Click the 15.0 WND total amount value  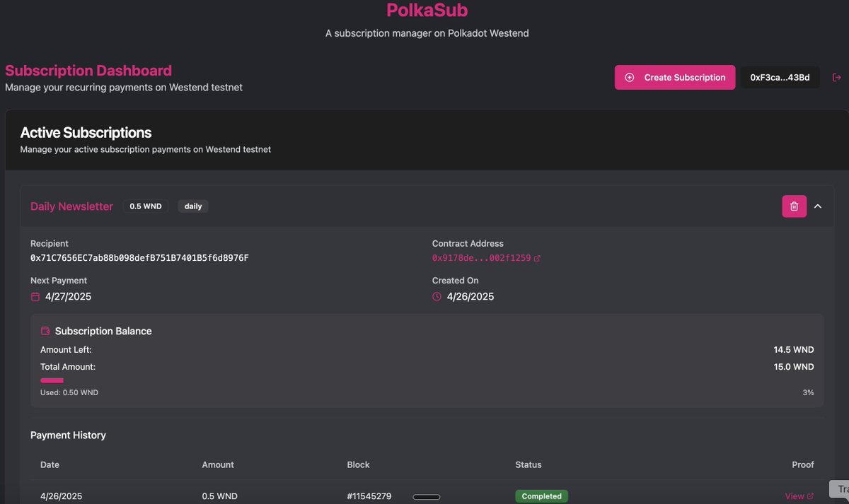[794, 367]
